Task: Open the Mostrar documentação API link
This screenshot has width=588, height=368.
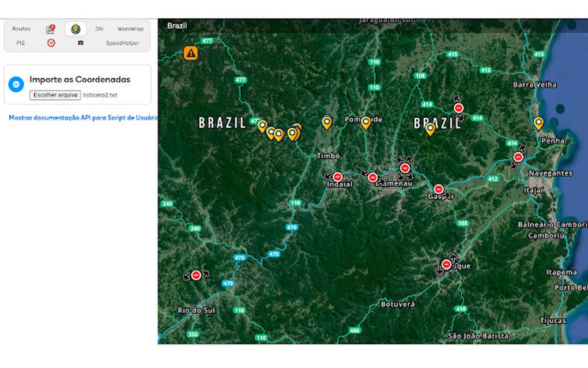Action: (84, 118)
